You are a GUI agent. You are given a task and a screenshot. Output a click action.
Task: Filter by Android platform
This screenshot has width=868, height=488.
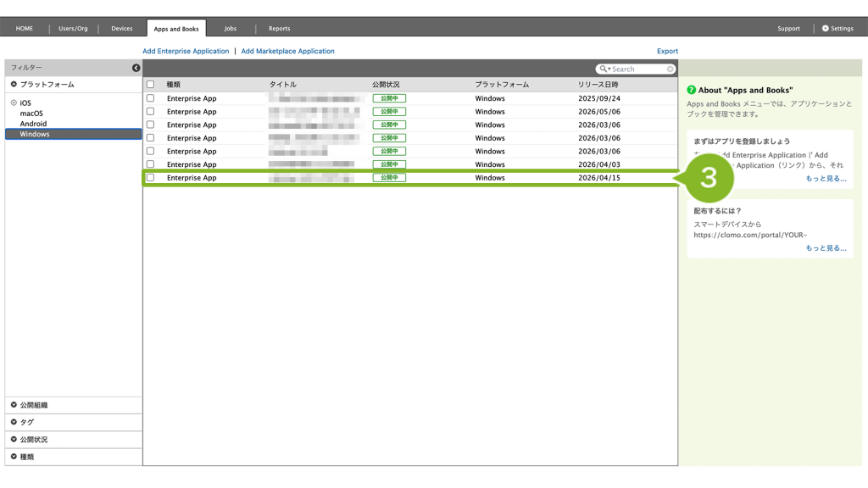coord(33,124)
